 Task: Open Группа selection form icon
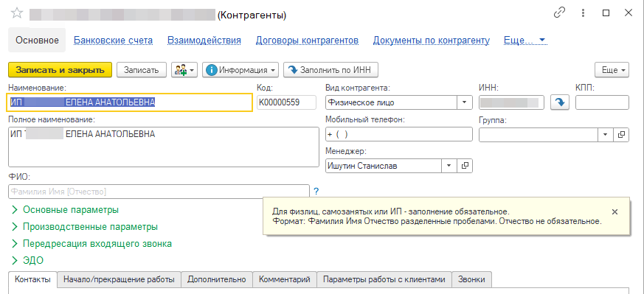coord(621,135)
